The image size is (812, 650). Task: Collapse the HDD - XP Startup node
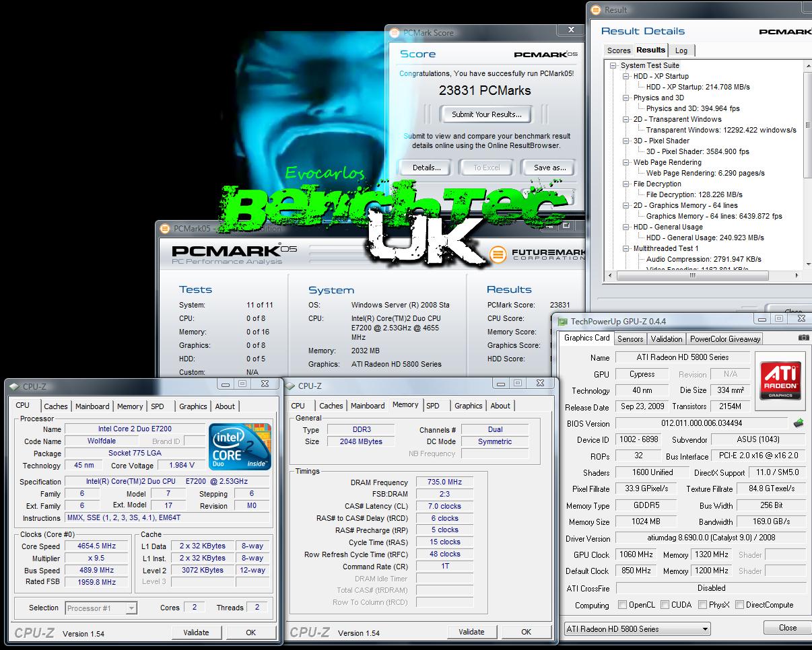[626, 76]
